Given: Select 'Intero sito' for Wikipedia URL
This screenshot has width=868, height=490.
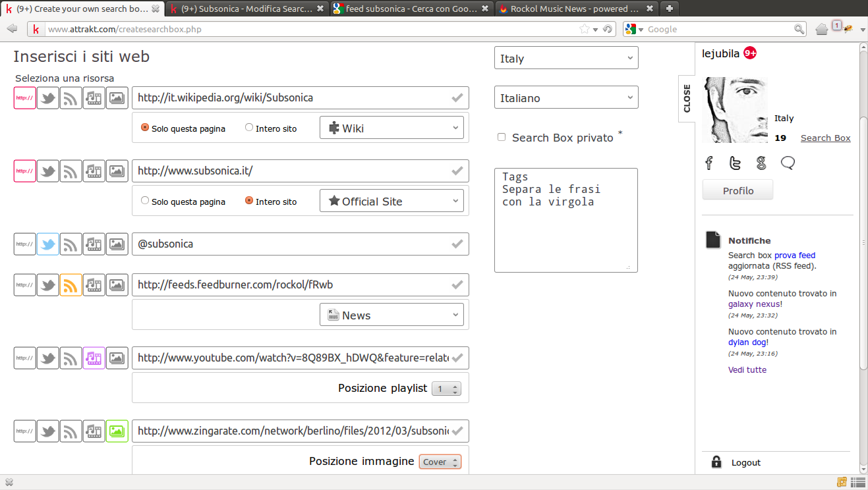Looking at the screenshot, I should 249,128.
